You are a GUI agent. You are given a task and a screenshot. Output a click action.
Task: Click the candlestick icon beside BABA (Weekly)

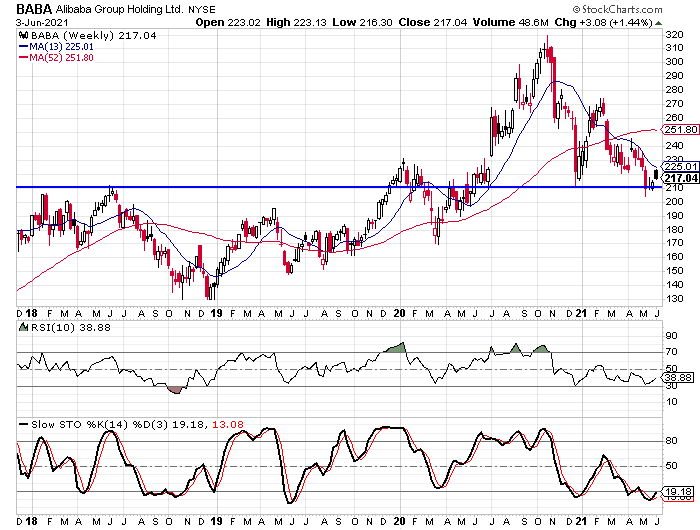(24, 35)
